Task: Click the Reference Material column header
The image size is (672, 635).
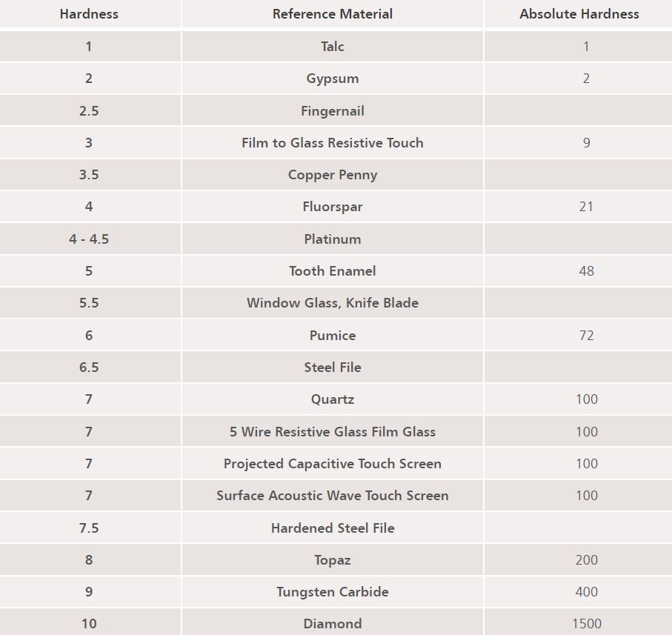Action: (x=333, y=14)
